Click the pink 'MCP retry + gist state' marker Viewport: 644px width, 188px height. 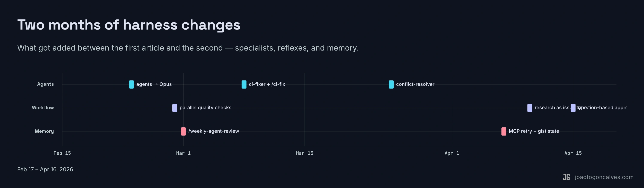click(503, 131)
